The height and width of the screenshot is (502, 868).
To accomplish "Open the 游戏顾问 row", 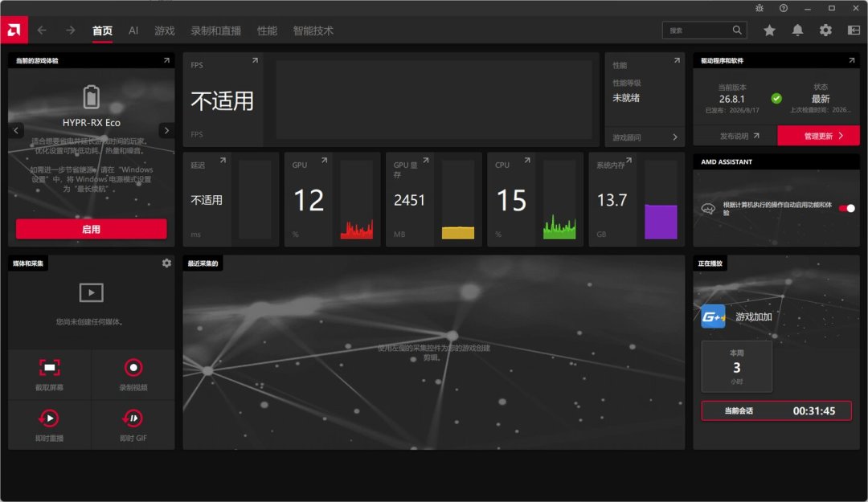I will (x=645, y=137).
